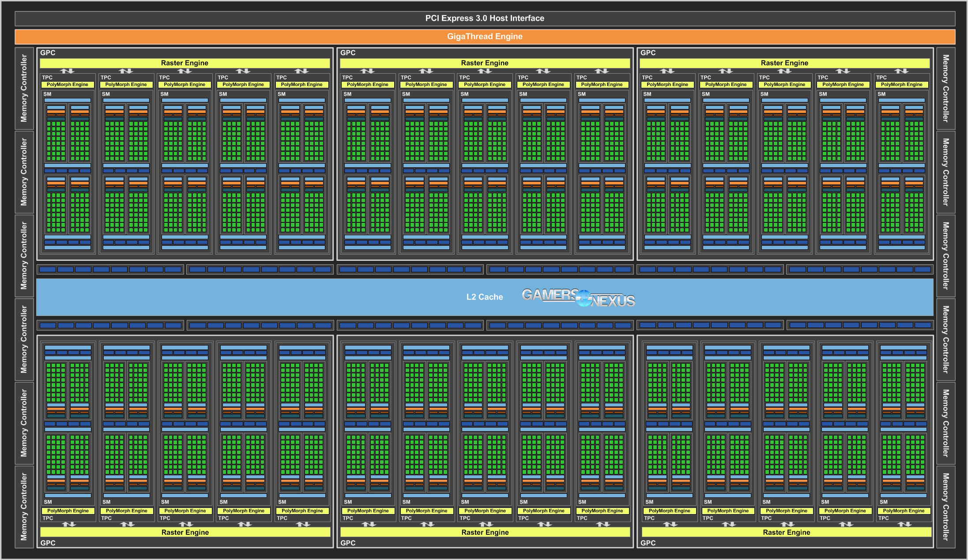Click first PolyMorph Engine in top-left GPC
This screenshot has height=560, width=968.
tap(68, 84)
